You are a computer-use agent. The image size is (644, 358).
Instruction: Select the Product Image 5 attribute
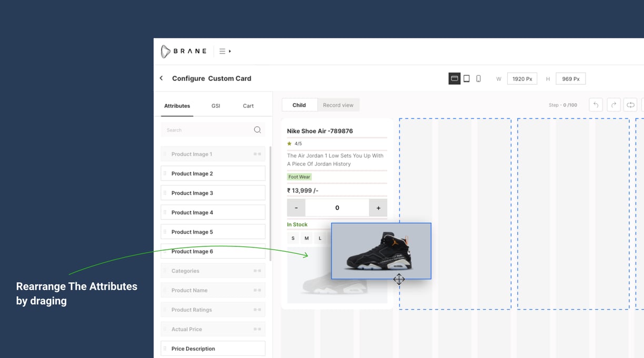point(213,232)
